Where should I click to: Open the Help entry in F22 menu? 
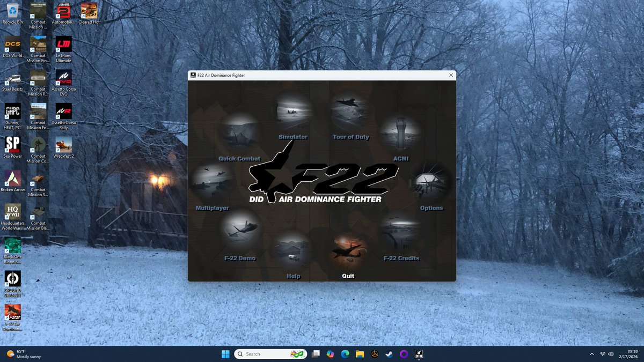293,255
